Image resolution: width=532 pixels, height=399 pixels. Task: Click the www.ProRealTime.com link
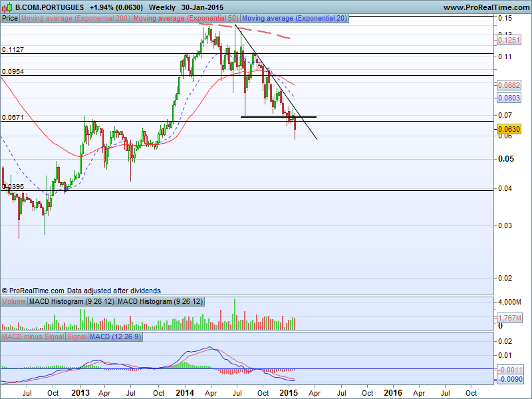pos(487,7)
